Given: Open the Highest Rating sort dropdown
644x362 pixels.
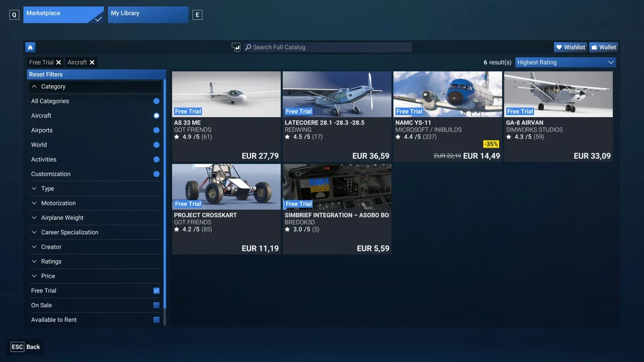Looking at the screenshot, I should (x=565, y=62).
